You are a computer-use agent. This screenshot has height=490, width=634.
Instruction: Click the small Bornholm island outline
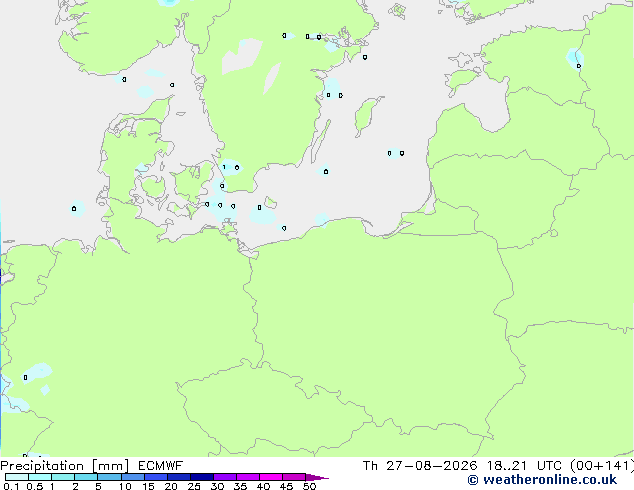[270, 202]
